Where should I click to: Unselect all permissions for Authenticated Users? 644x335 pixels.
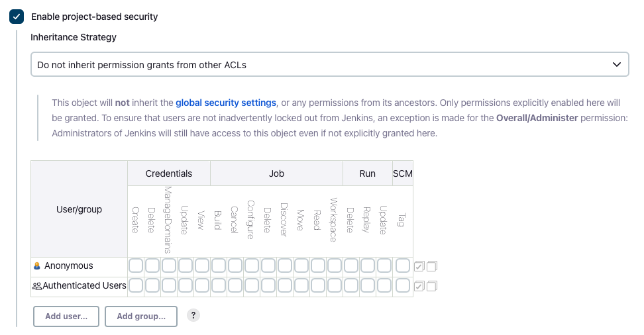coord(432,287)
